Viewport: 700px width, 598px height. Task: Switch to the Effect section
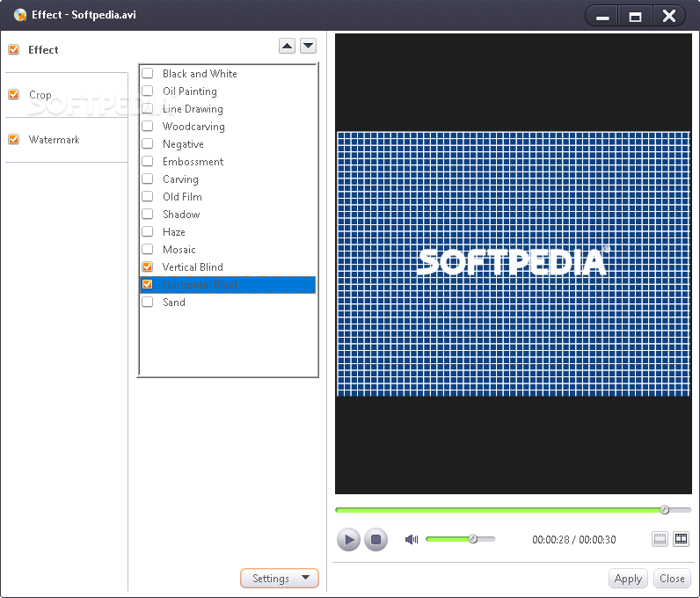click(43, 49)
